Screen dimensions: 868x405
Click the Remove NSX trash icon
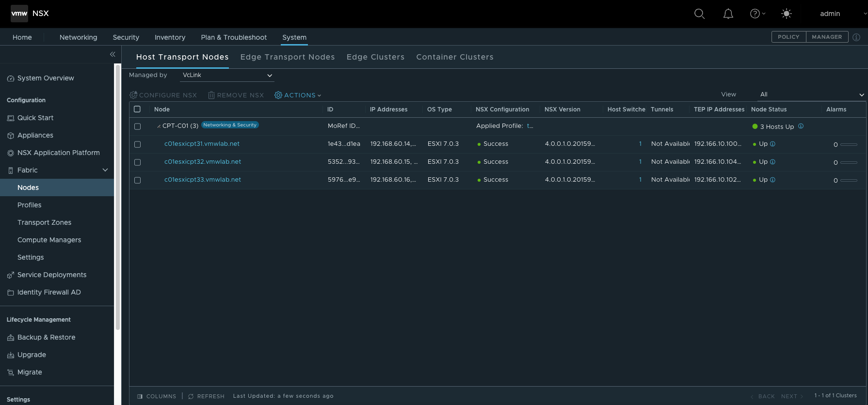(x=211, y=95)
